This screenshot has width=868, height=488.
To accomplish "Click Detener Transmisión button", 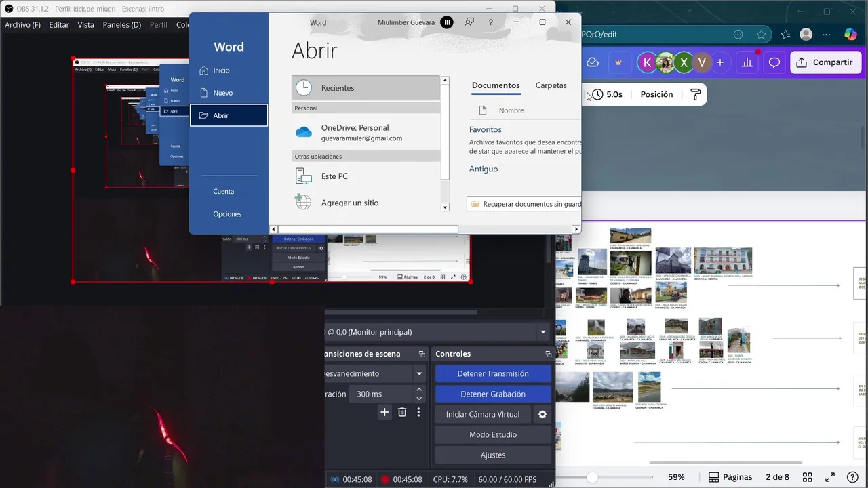I will tap(493, 373).
